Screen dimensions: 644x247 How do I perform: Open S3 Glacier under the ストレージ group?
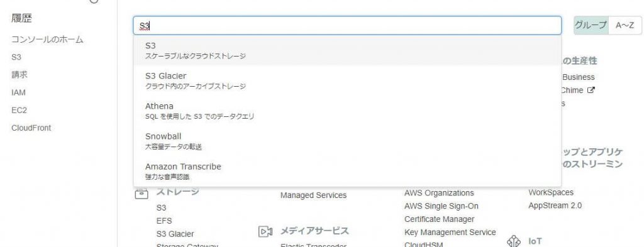175,234
